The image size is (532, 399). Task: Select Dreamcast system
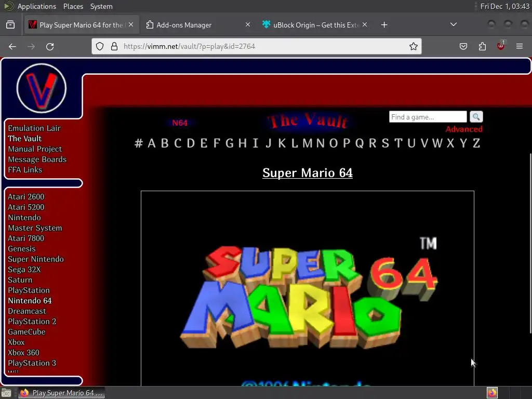click(x=27, y=311)
